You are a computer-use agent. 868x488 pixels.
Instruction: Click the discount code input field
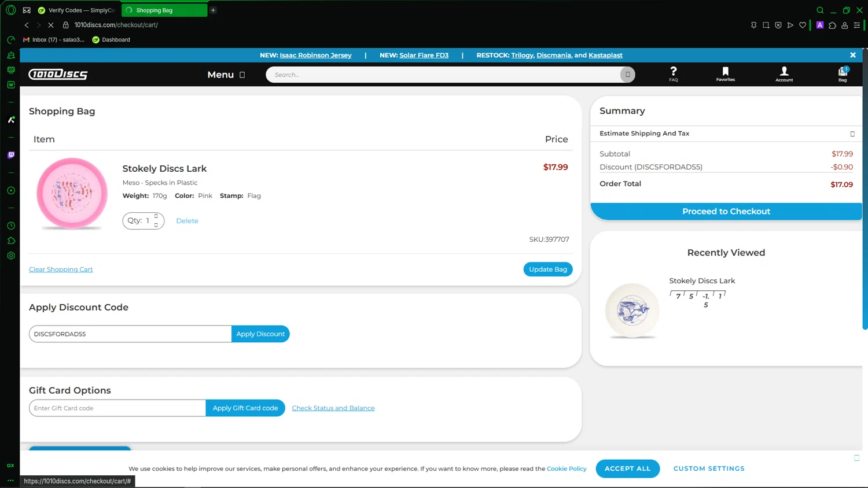coord(130,334)
